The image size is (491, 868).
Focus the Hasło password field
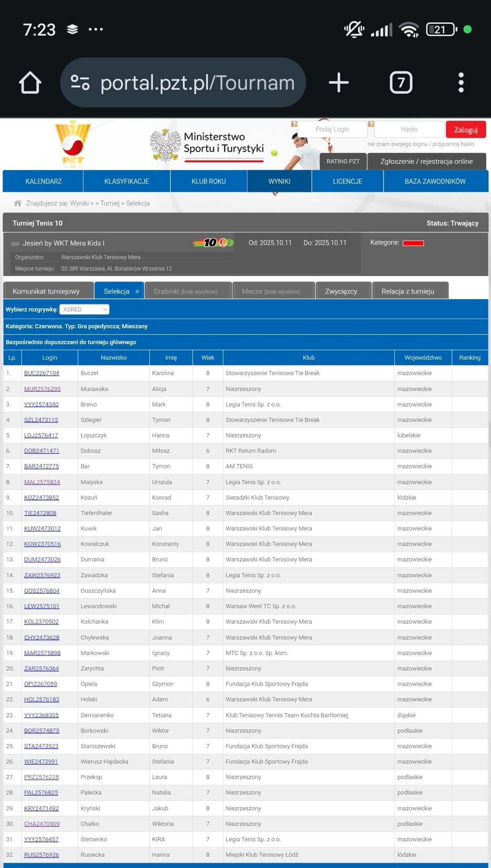pyautogui.click(x=409, y=129)
